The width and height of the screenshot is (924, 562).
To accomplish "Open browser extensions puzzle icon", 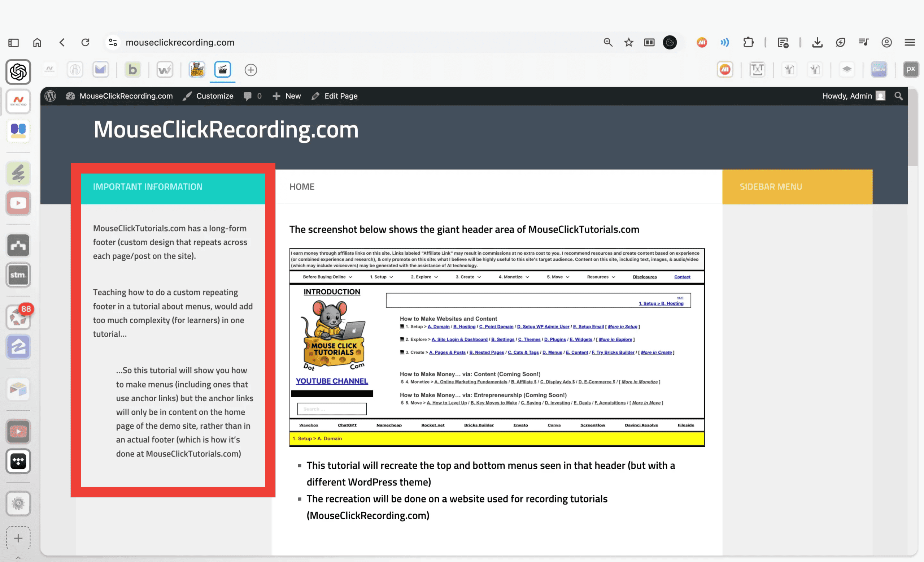I will point(748,42).
